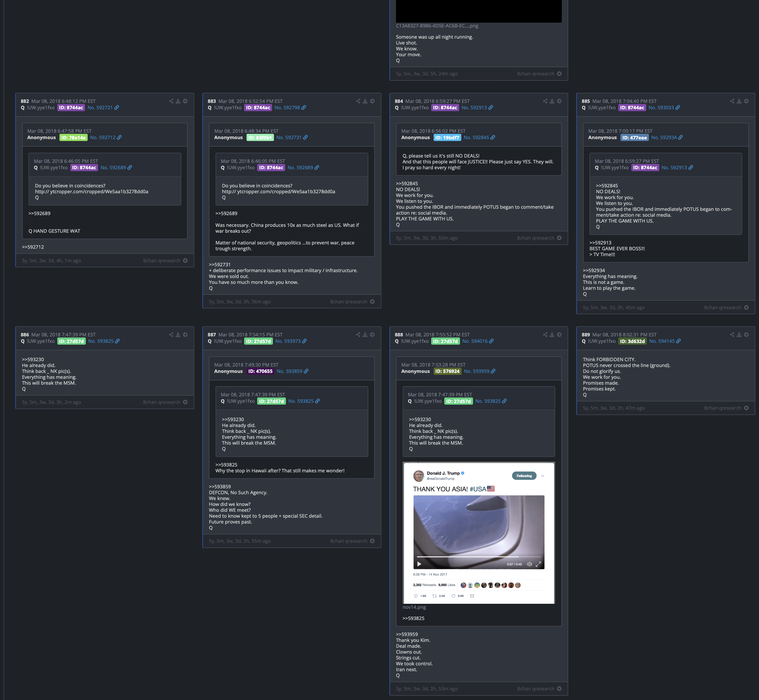Click the nov14.png file name
The width and height of the screenshot is (759, 700).
tap(414, 607)
